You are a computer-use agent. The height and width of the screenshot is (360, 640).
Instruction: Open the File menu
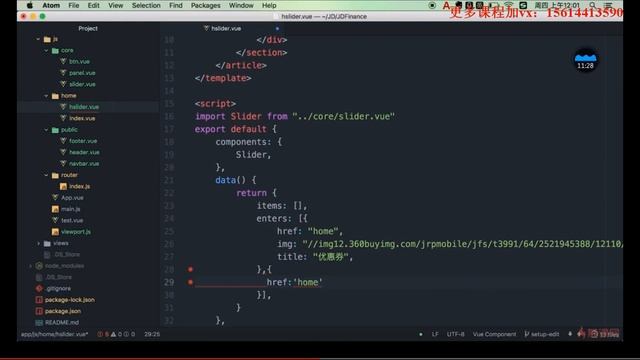tap(74, 5)
